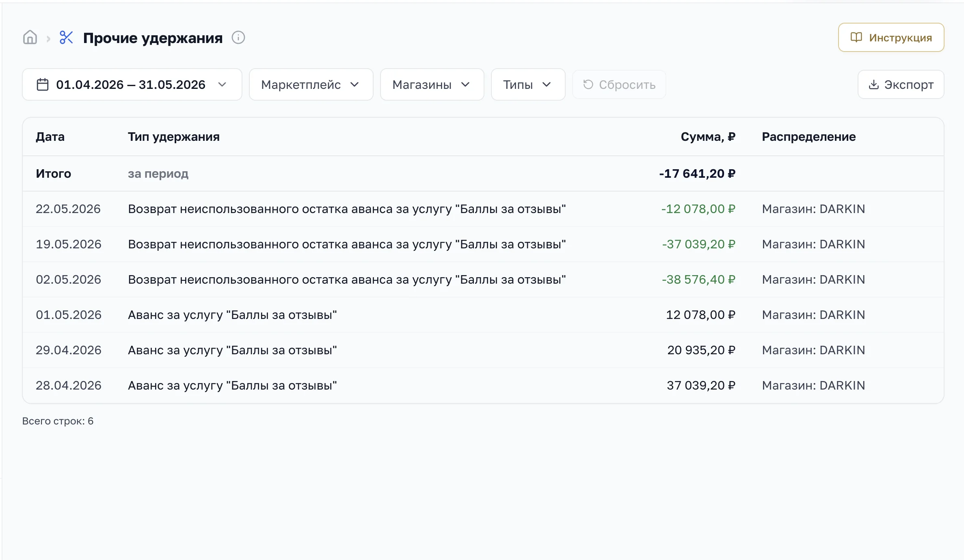
Task: Click the calendar icon in date filter
Action: click(43, 84)
